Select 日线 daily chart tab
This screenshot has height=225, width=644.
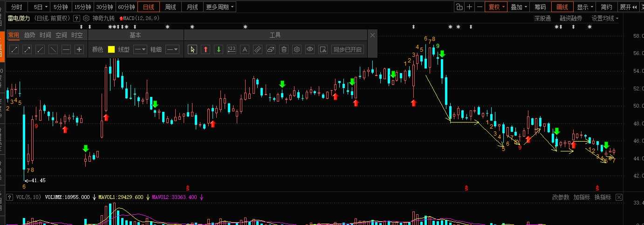pos(149,7)
